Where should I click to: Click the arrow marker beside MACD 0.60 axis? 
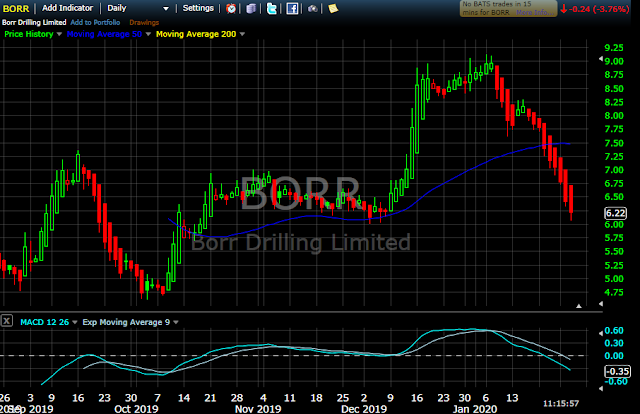point(601,333)
